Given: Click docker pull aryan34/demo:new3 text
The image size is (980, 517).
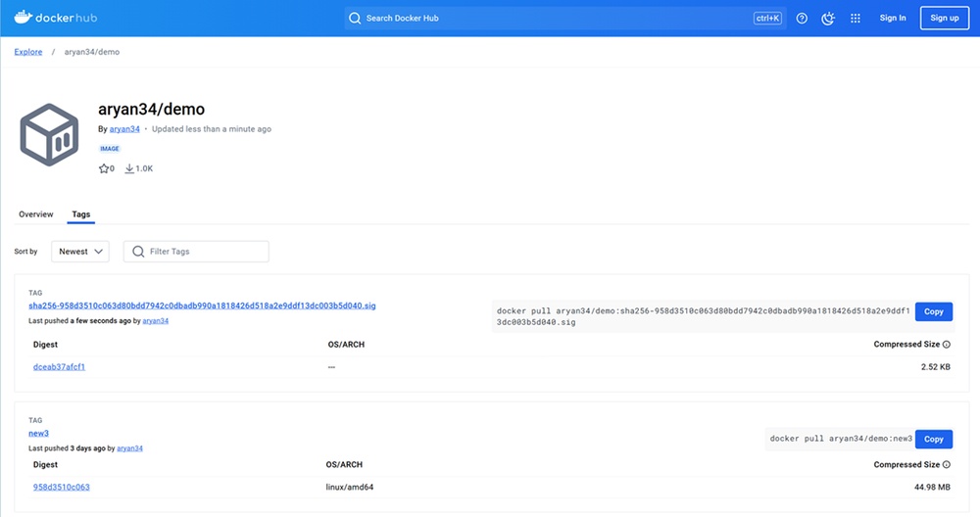Looking at the screenshot, I should tap(841, 439).
